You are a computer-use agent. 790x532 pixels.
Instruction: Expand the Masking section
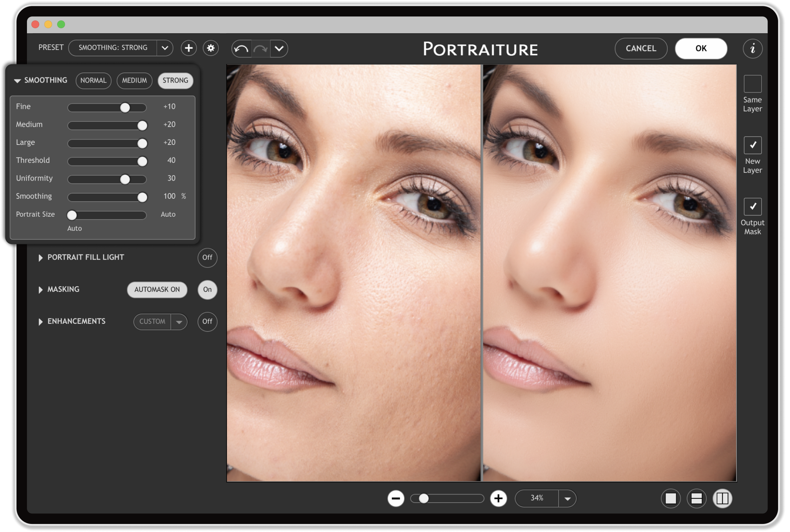click(41, 290)
